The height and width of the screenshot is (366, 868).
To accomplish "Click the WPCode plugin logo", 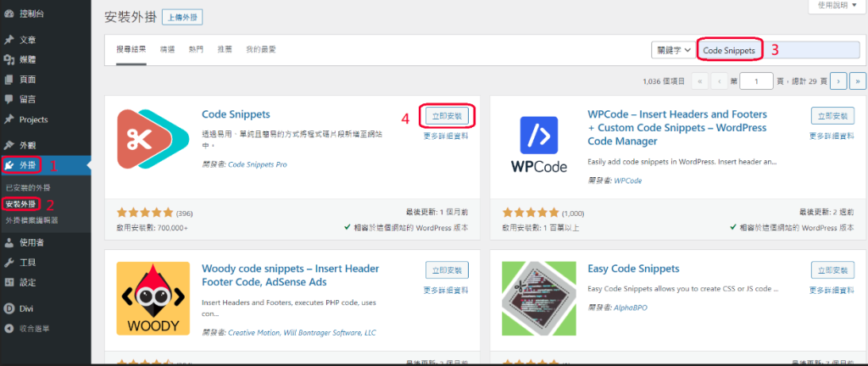I will pos(538,144).
